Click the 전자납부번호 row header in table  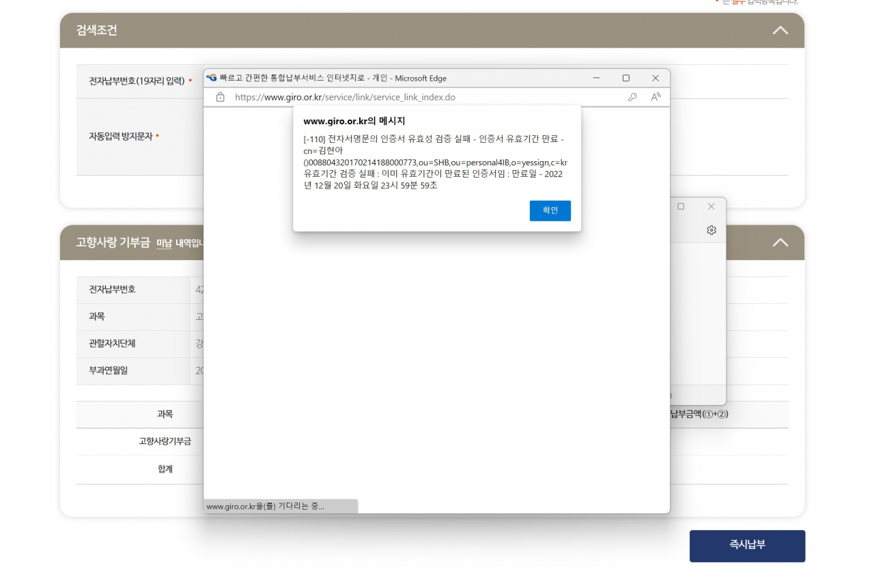pos(112,290)
